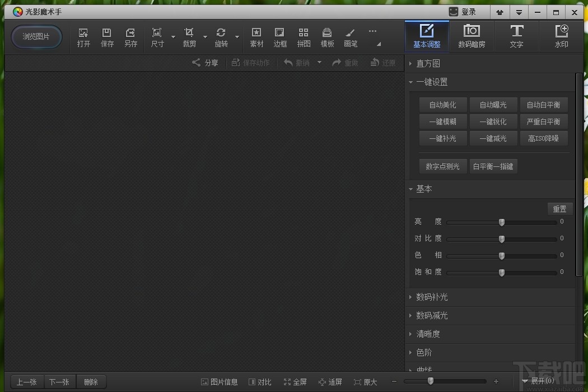Click the 原大 original size option
The image size is (588, 392).
pyautogui.click(x=365, y=382)
